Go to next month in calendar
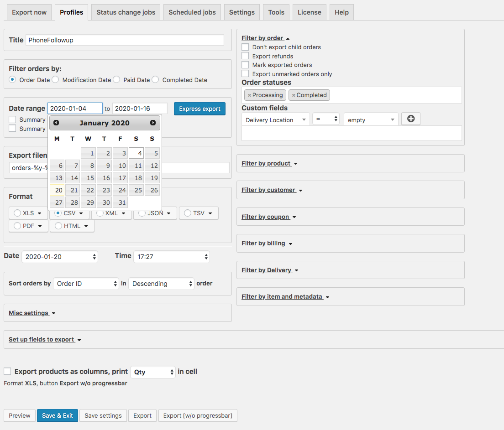 pos(153,123)
